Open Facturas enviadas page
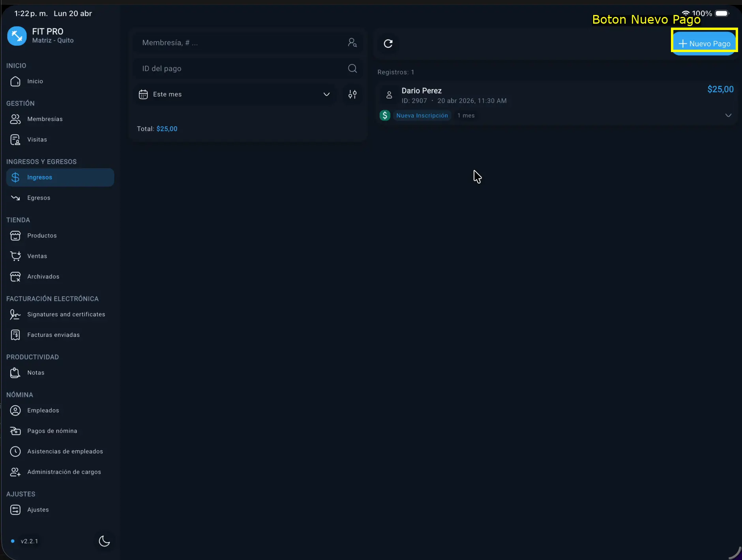742x560 pixels. pyautogui.click(x=53, y=335)
